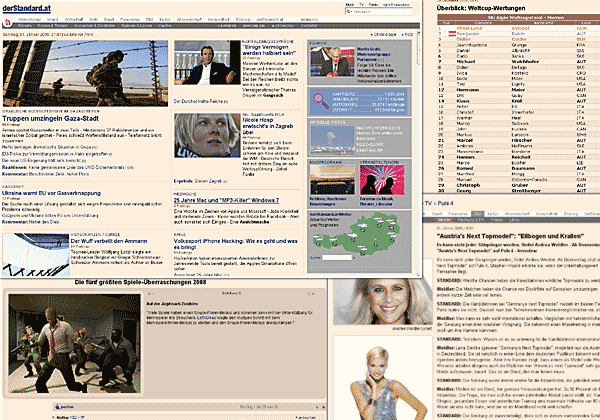Screen dimensions: 600x420
Task: Click the "TV > Puls 4" breadcrumb
Action: pyautogui.click(x=439, y=203)
